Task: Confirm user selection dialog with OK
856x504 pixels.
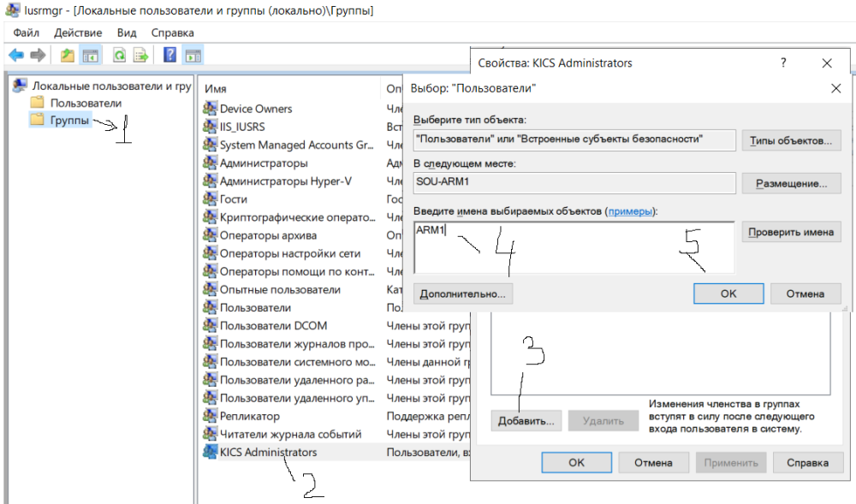Action: pyautogui.click(x=728, y=294)
